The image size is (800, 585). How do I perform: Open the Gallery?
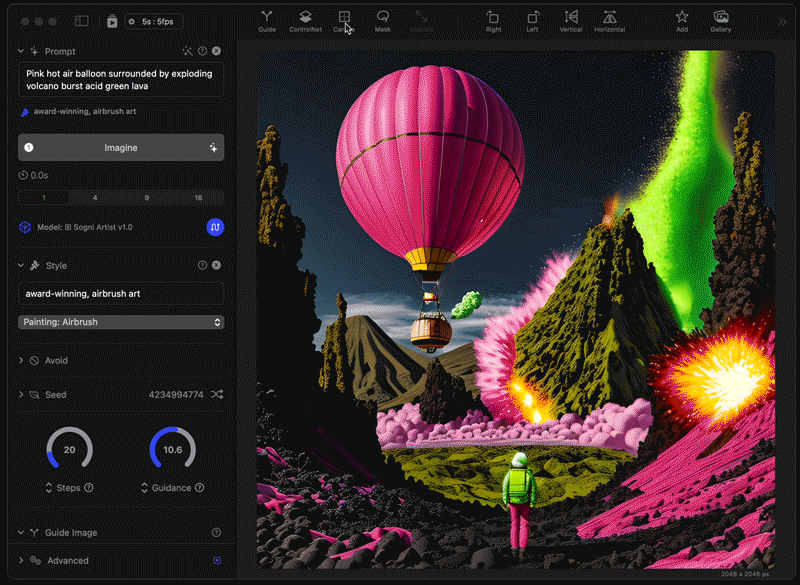click(720, 21)
